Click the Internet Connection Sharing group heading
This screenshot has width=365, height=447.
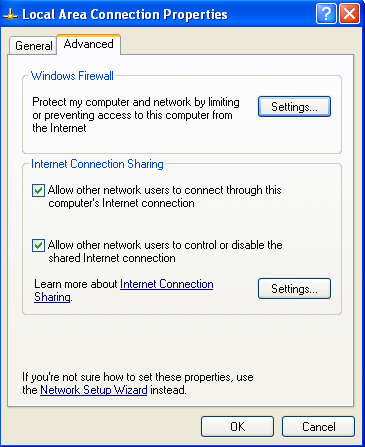pos(97,164)
